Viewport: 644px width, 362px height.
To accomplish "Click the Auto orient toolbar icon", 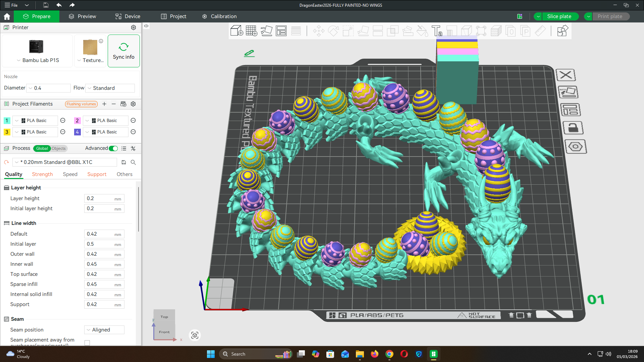I will click(x=266, y=31).
